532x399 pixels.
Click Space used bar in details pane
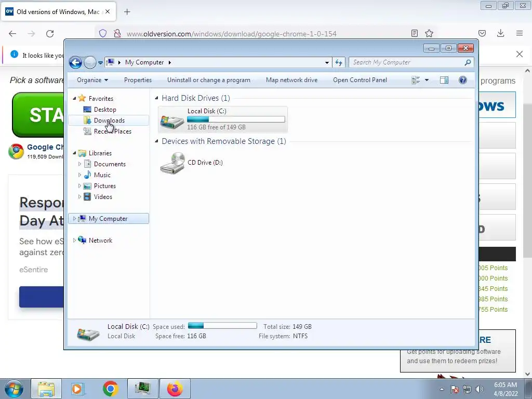coord(222,326)
